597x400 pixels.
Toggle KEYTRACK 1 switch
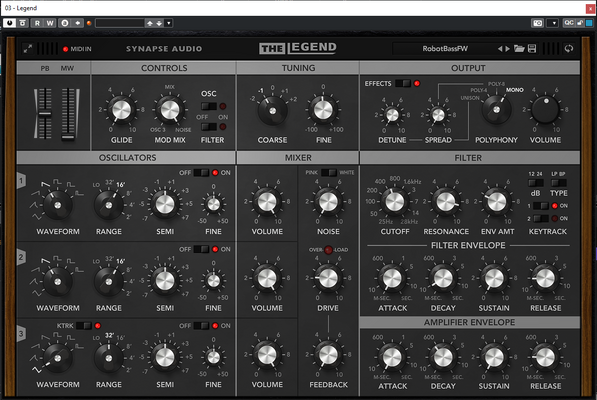tap(541, 206)
